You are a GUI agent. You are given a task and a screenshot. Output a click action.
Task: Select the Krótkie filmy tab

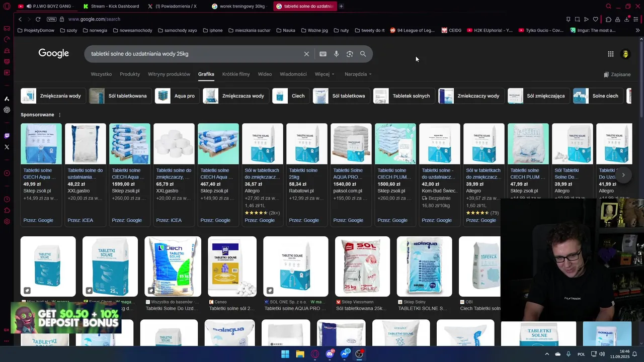(x=236, y=74)
